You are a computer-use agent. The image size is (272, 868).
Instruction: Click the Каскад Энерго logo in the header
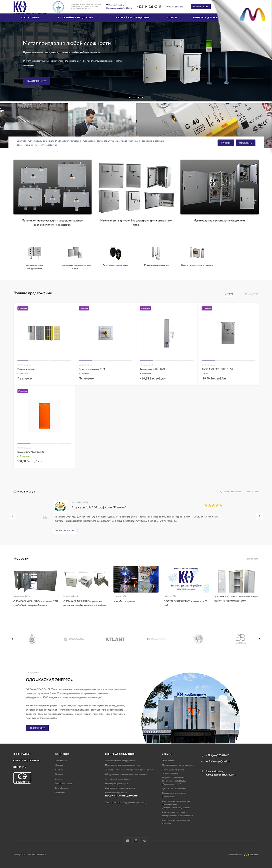click(20, 7)
